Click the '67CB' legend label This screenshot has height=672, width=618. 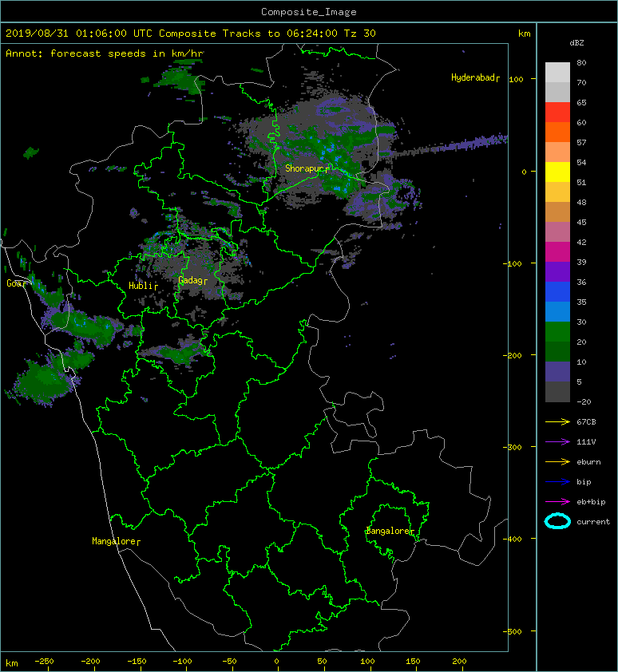(586, 422)
